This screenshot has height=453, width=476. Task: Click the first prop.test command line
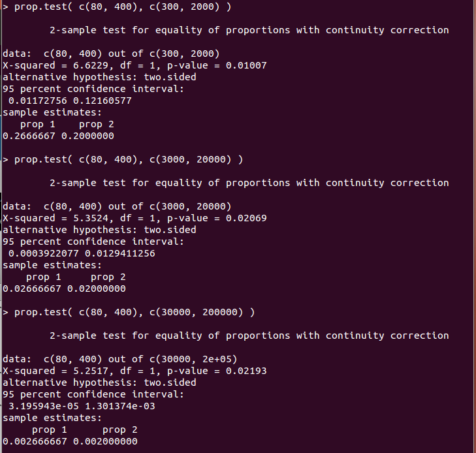coord(117,7)
